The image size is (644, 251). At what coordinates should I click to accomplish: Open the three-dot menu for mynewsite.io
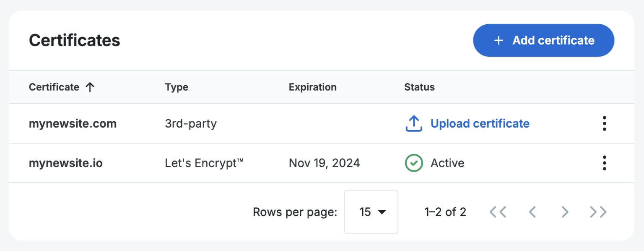tap(604, 163)
